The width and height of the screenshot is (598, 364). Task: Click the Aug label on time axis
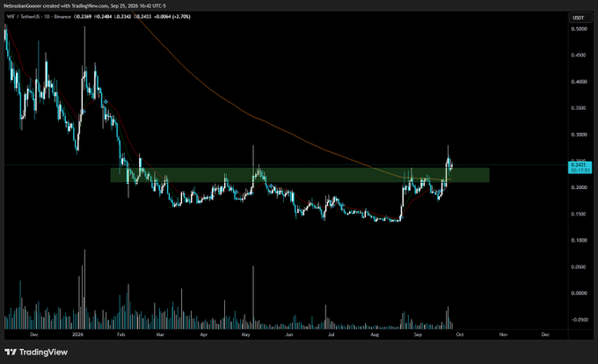(375, 335)
